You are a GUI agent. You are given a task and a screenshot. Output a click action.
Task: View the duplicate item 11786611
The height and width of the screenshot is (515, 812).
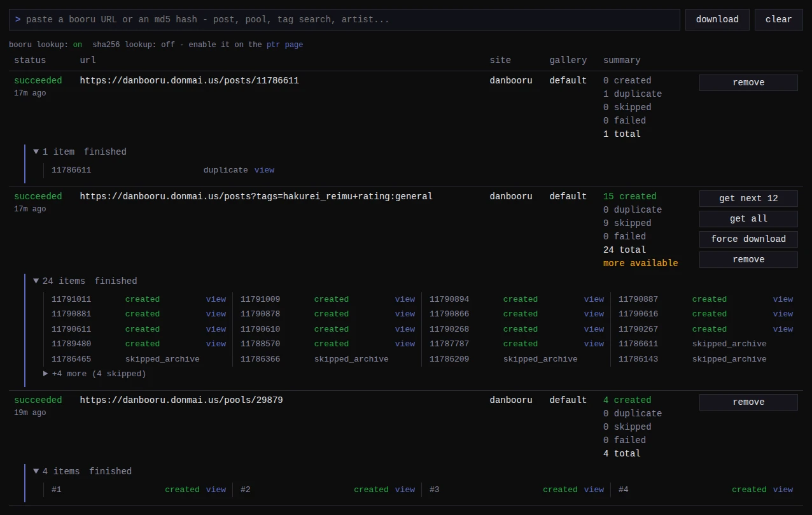[x=264, y=170]
